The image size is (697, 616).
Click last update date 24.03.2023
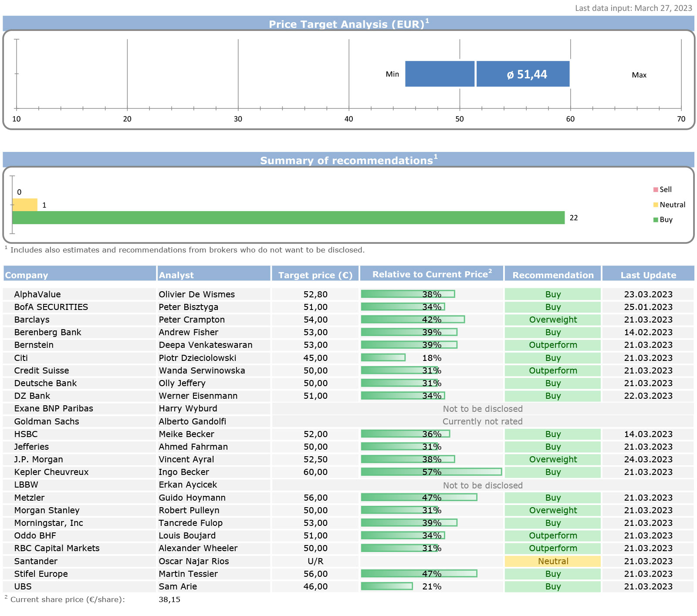pos(648,459)
